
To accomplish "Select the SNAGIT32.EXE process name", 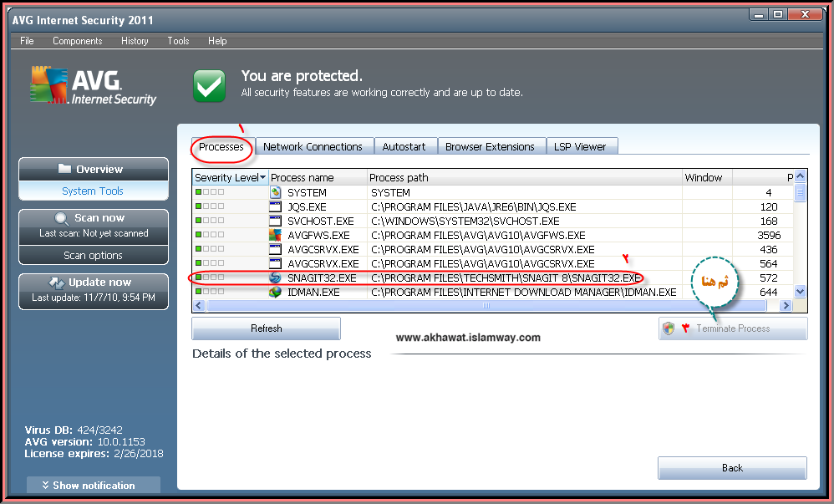I will (322, 277).
